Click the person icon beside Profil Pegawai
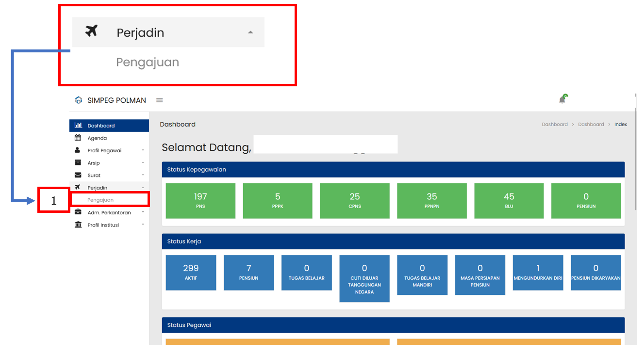The image size is (644, 353). click(x=78, y=150)
